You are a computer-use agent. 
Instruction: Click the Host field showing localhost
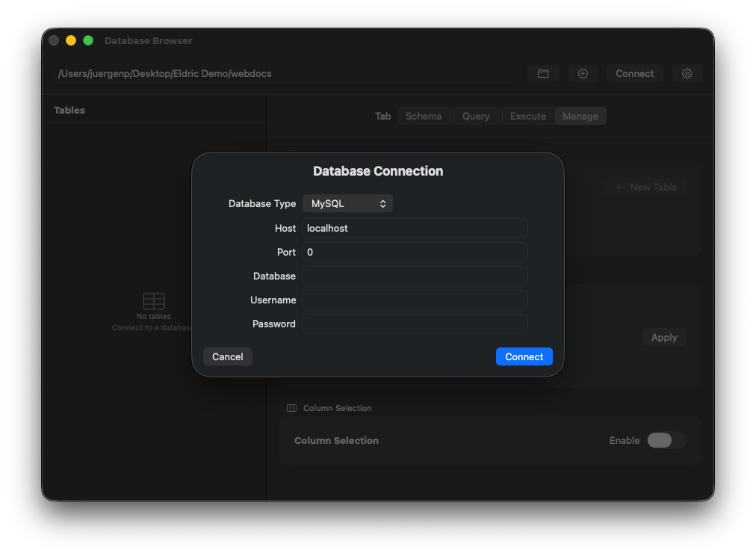[x=415, y=228]
